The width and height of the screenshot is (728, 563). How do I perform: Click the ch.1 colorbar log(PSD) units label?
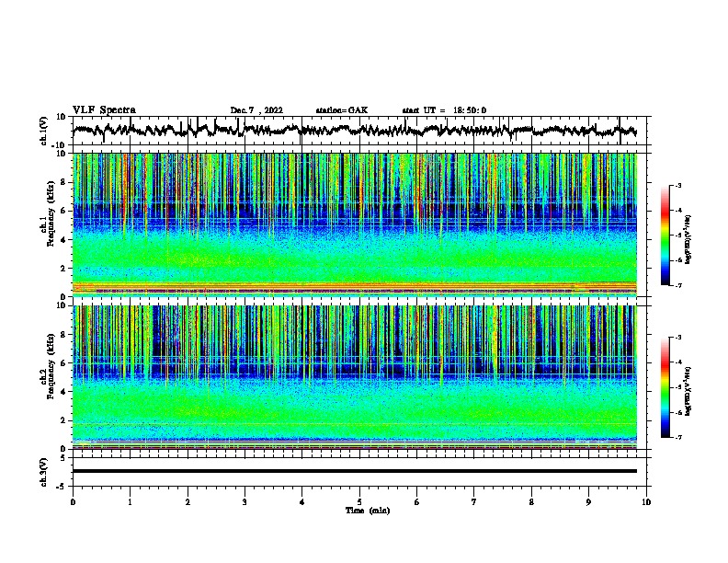[688, 239]
